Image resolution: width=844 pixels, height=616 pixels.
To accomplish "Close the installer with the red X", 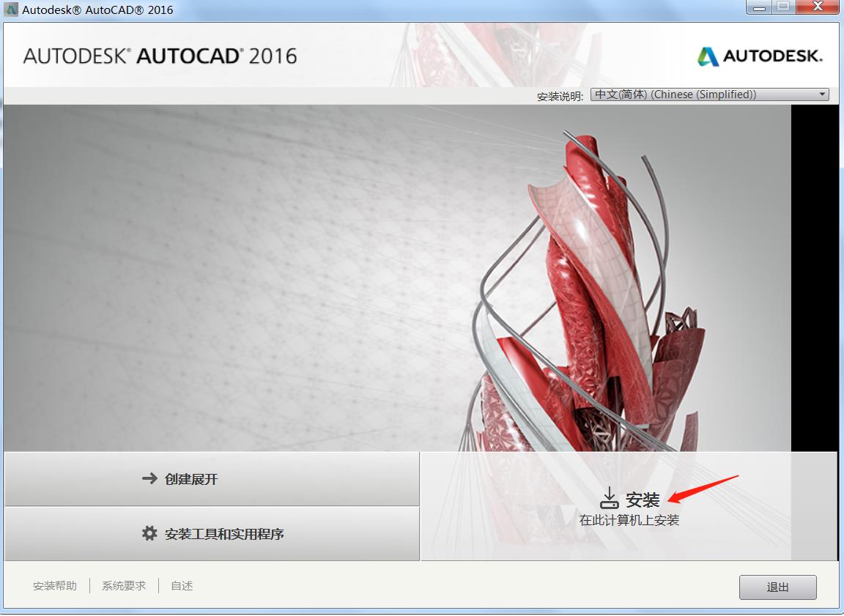I will pos(818,9).
